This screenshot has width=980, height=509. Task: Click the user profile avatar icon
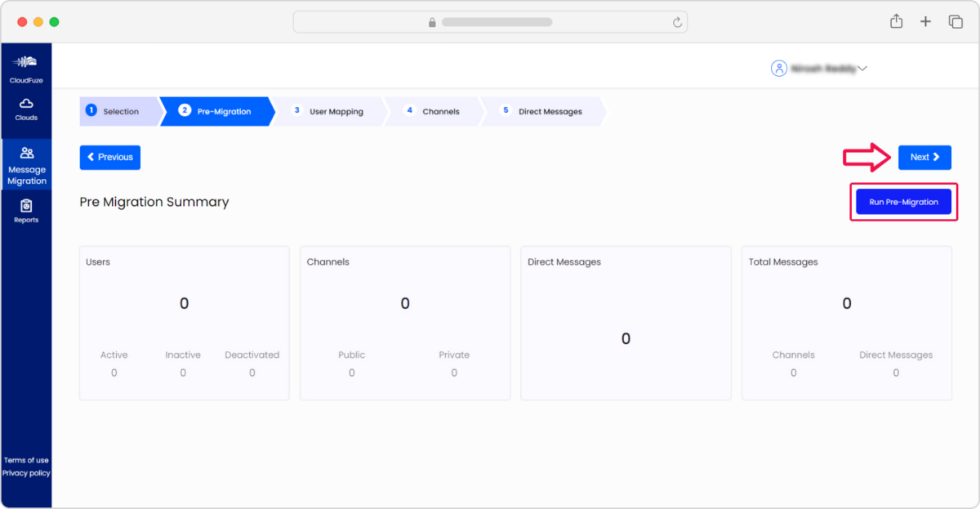click(779, 69)
